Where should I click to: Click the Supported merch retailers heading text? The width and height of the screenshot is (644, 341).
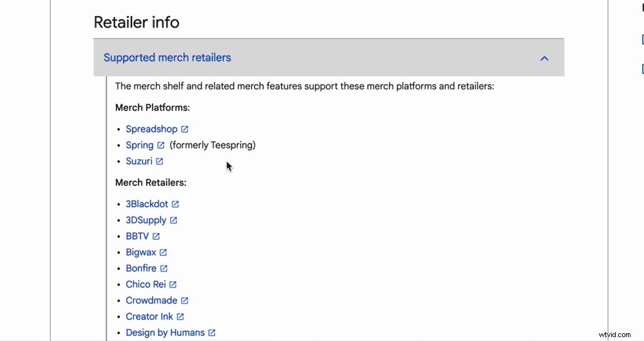point(167,58)
